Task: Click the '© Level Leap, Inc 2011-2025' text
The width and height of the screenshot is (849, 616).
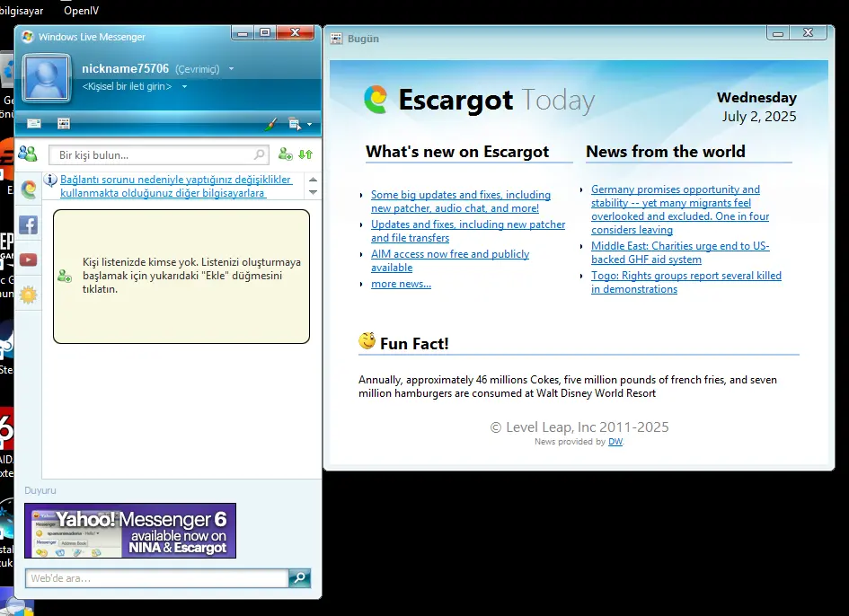Action: tap(579, 427)
